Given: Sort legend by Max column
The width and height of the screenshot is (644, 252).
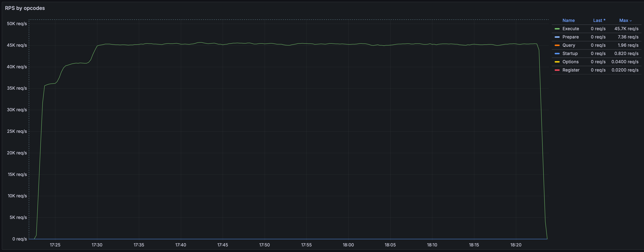Looking at the screenshot, I should point(624,20).
